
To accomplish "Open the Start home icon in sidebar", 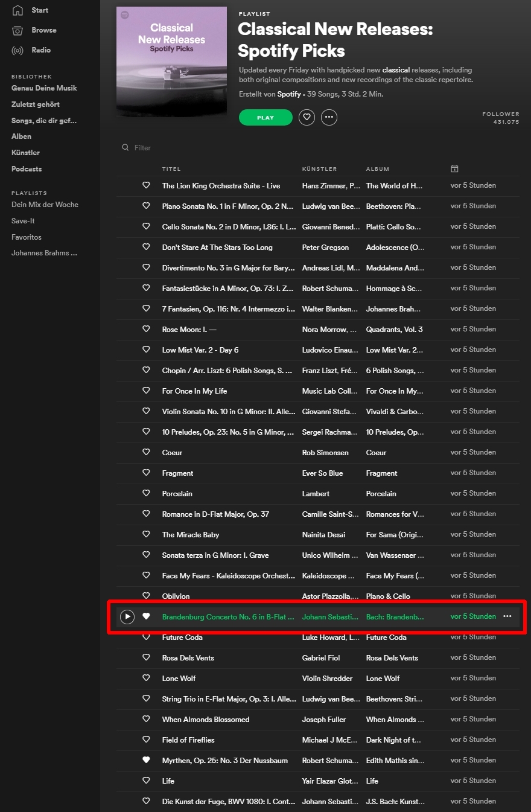I will point(17,10).
